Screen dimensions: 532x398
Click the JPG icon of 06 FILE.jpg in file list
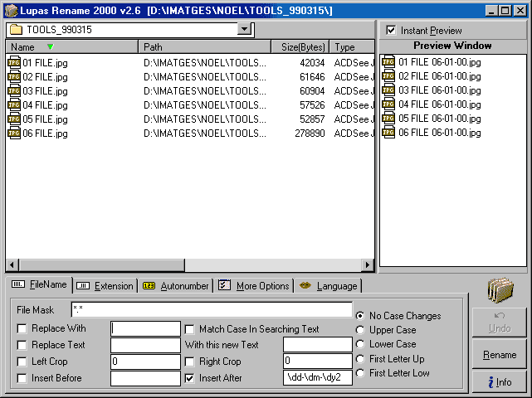pos(14,133)
